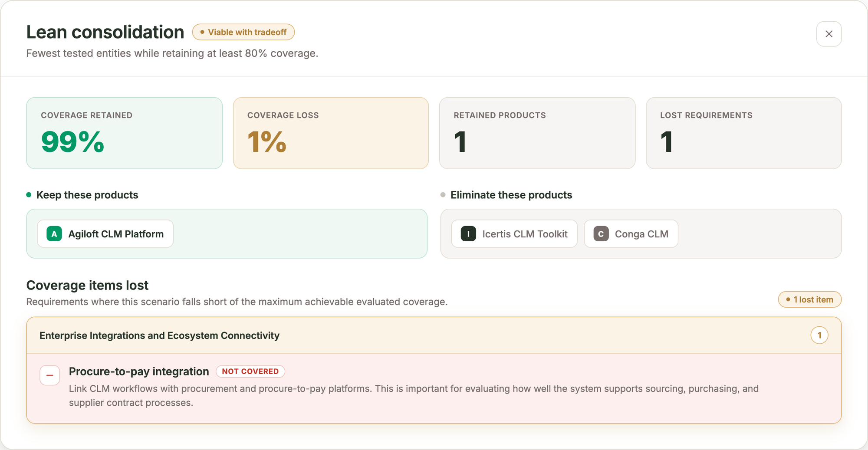Click the 'Fewest tested entities' subtitle text
Image resolution: width=868 pixels, height=450 pixels.
172,53
